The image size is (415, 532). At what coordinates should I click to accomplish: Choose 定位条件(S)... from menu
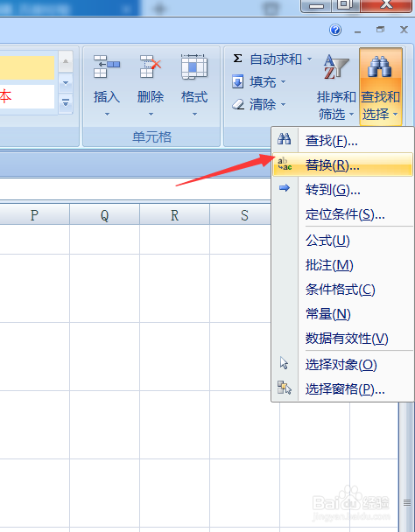click(343, 214)
